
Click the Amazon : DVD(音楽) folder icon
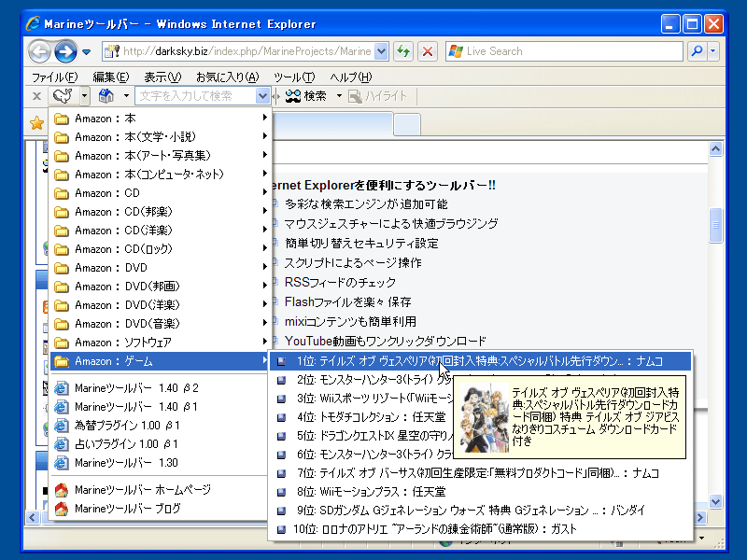tap(62, 324)
